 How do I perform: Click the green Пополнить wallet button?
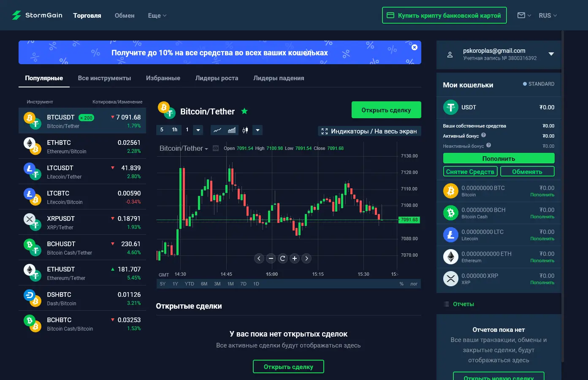pyautogui.click(x=499, y=158)
